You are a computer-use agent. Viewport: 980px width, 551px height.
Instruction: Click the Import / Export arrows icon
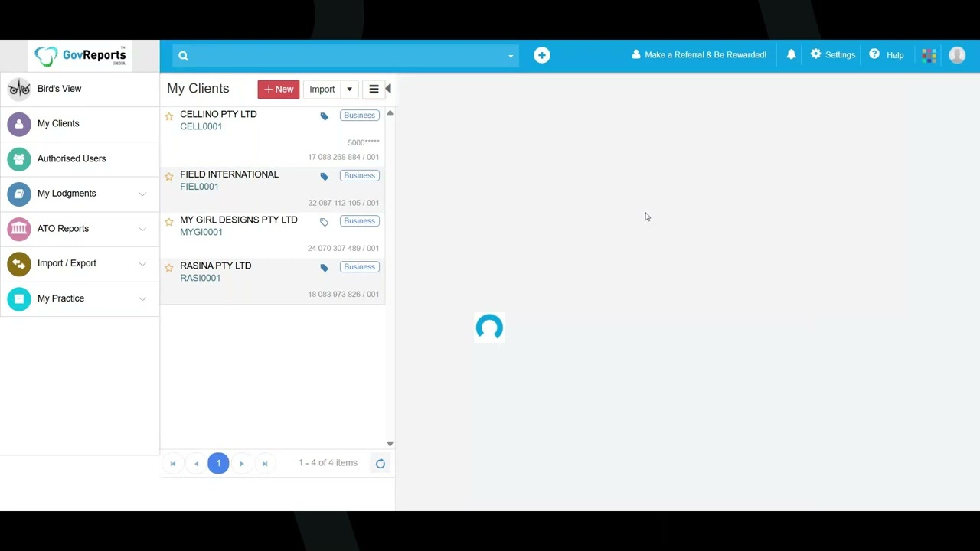(x=19, y=263)
